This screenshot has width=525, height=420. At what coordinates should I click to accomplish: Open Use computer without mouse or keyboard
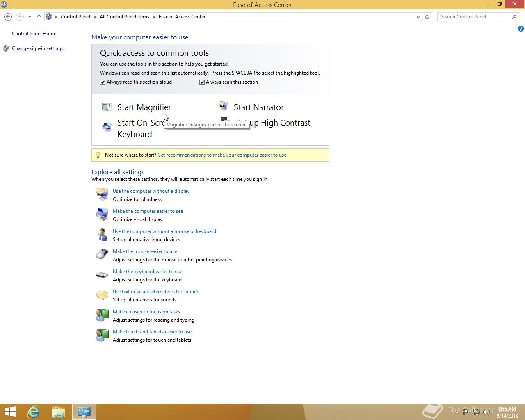[x=164, y=231]
